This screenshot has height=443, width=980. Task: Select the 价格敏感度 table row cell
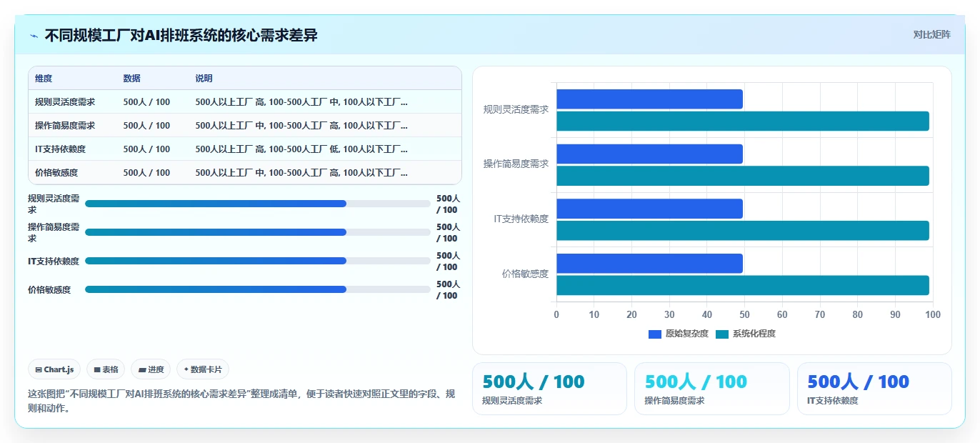(56, 173)
